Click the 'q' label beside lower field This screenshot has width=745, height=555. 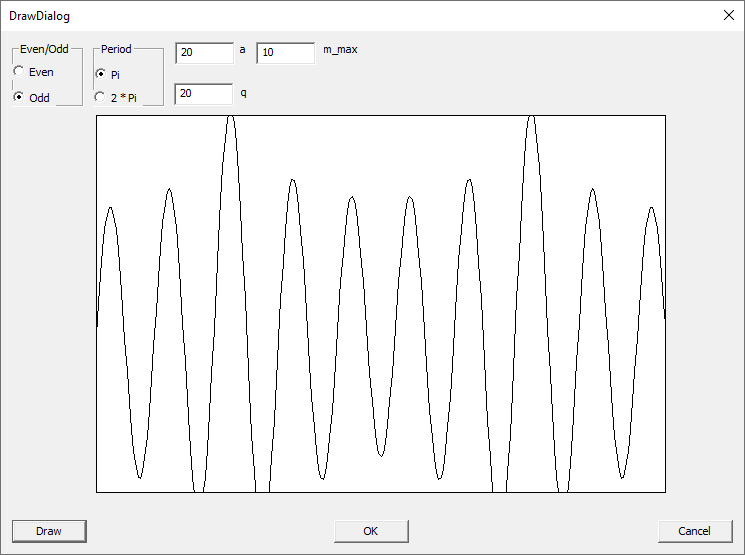pyautogui.click(x=243, y=92)
